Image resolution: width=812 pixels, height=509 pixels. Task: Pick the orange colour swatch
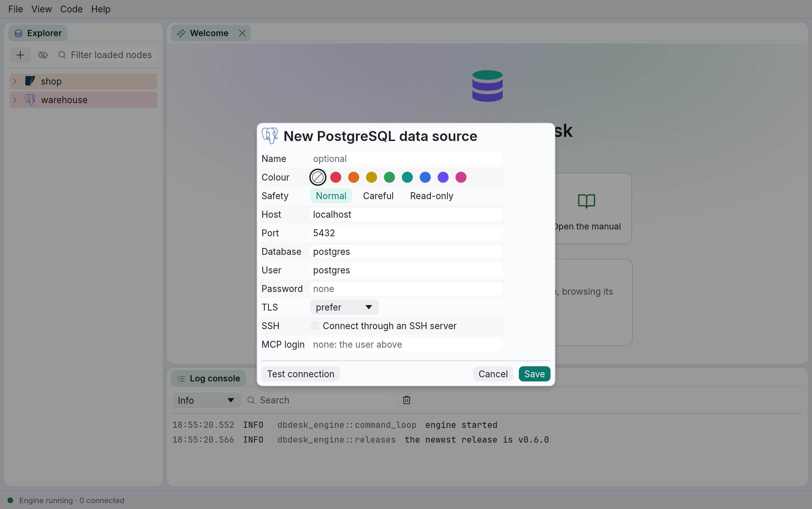pos(354,177)
